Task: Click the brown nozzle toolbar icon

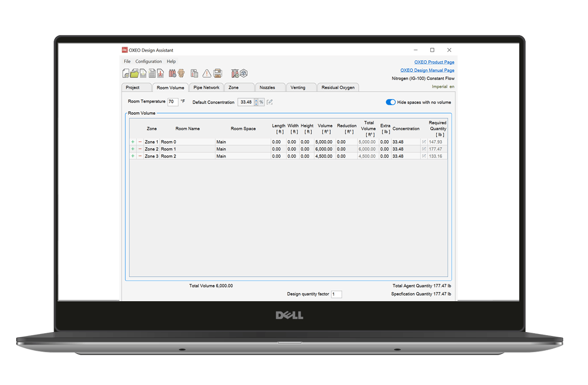Action: tap(181, 74)
